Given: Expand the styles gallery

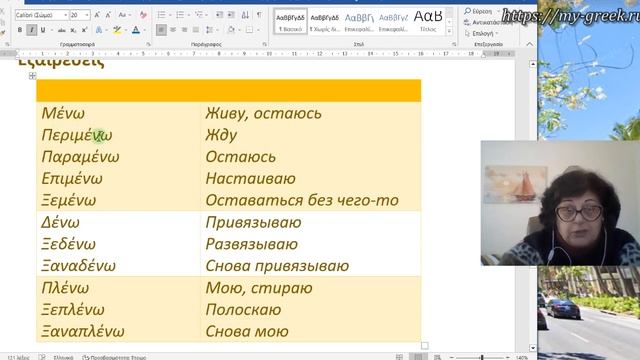Looking at the screenshot, I should (449, 31).
